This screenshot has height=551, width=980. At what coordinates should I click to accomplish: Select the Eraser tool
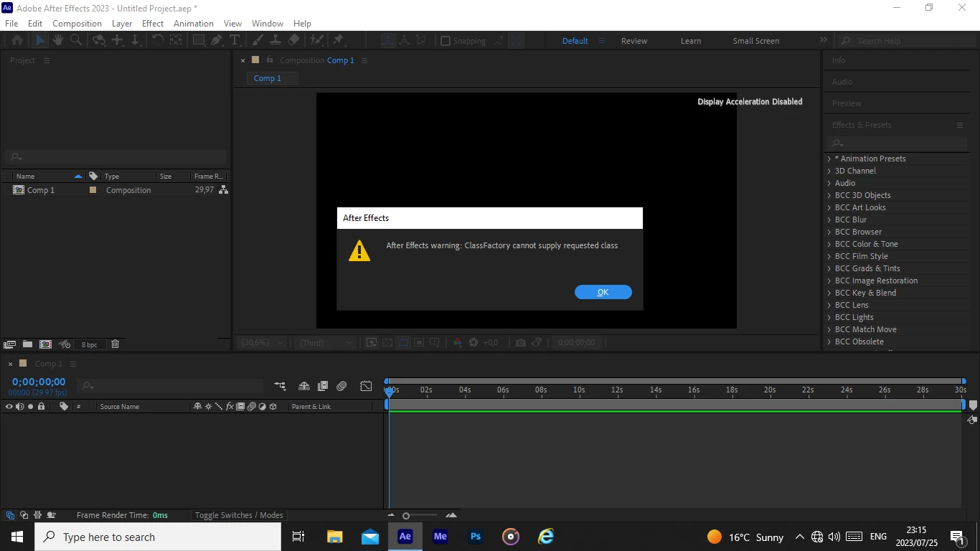pos(294,41)
